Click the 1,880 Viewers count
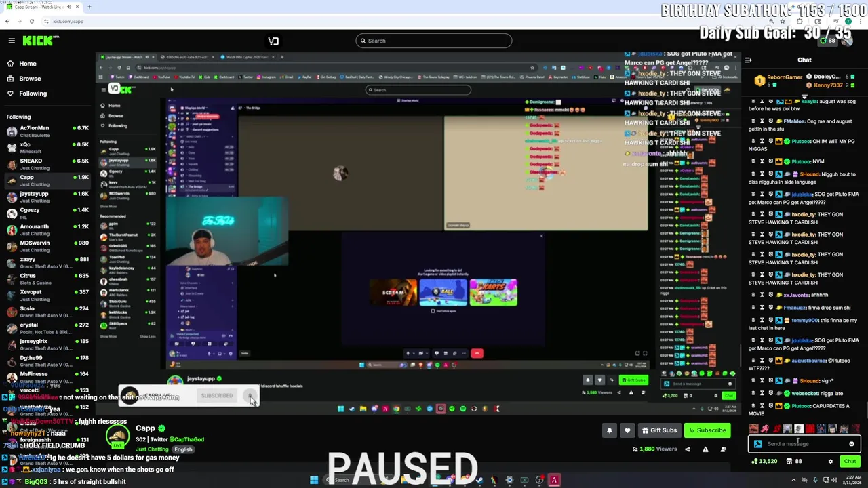The height and width of the screenshot is (488, 868). (654, 449)
